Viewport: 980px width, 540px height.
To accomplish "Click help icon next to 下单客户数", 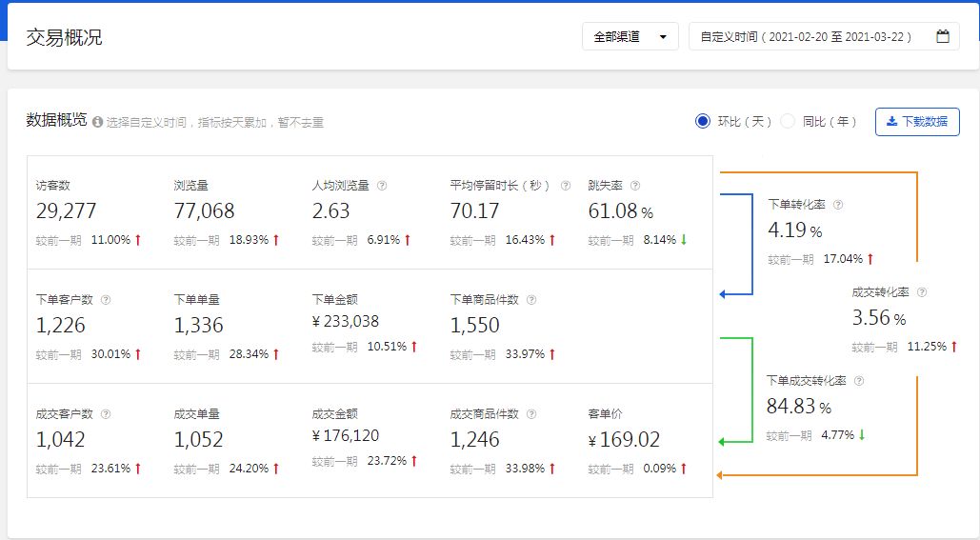I will pos(106,300).
